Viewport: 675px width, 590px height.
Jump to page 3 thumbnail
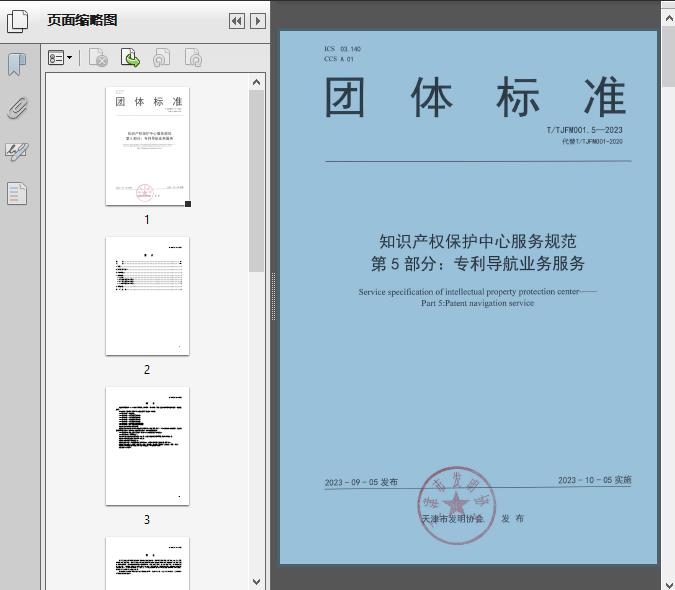coord(147,446)
